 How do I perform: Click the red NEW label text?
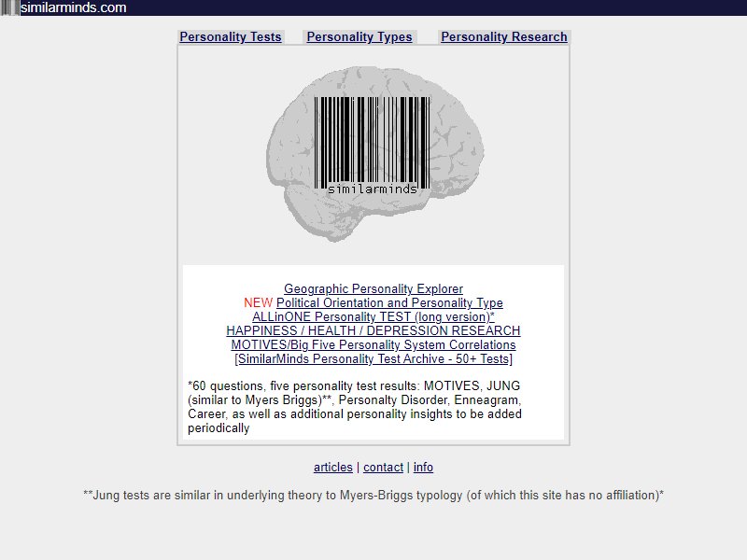259,302
